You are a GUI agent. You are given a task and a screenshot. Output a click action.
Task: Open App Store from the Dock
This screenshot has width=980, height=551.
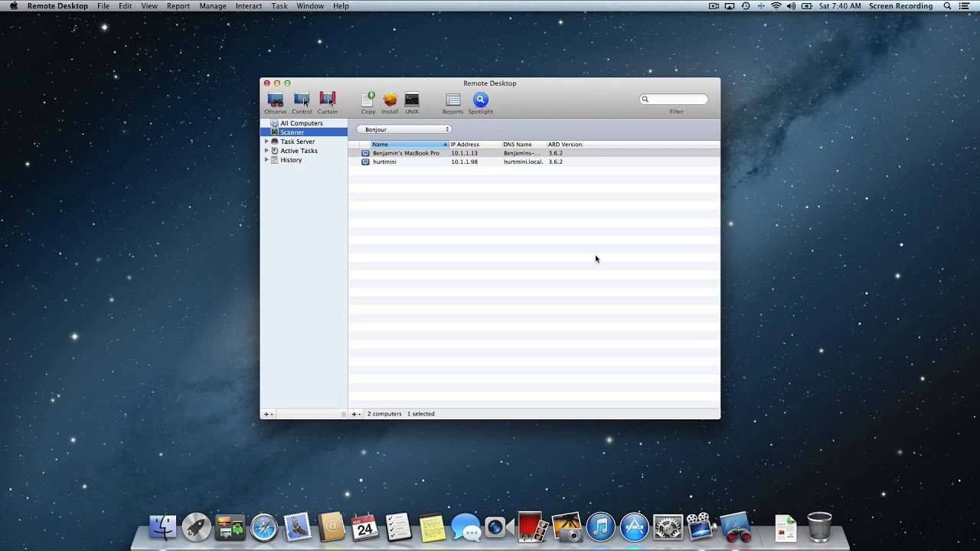634,527
